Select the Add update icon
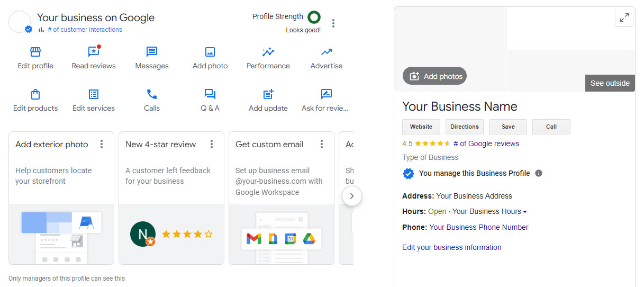The image size is (644, 287). pos(268,94)
